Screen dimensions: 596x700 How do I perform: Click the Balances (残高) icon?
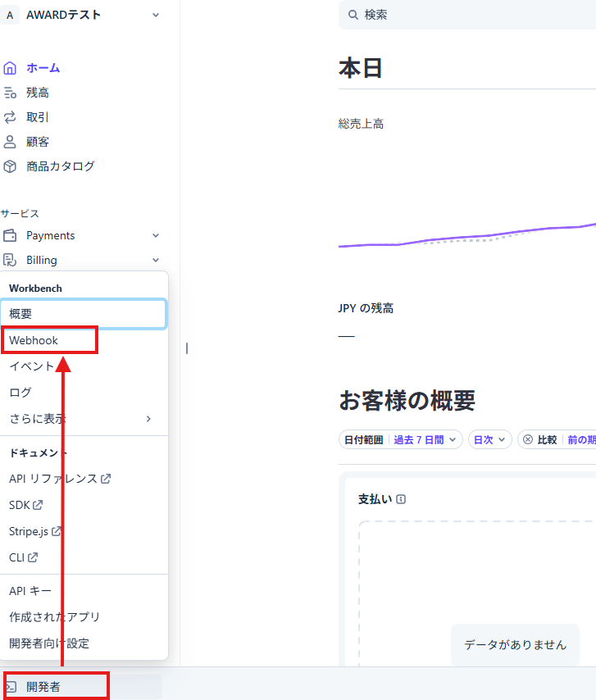coord(10,93)
